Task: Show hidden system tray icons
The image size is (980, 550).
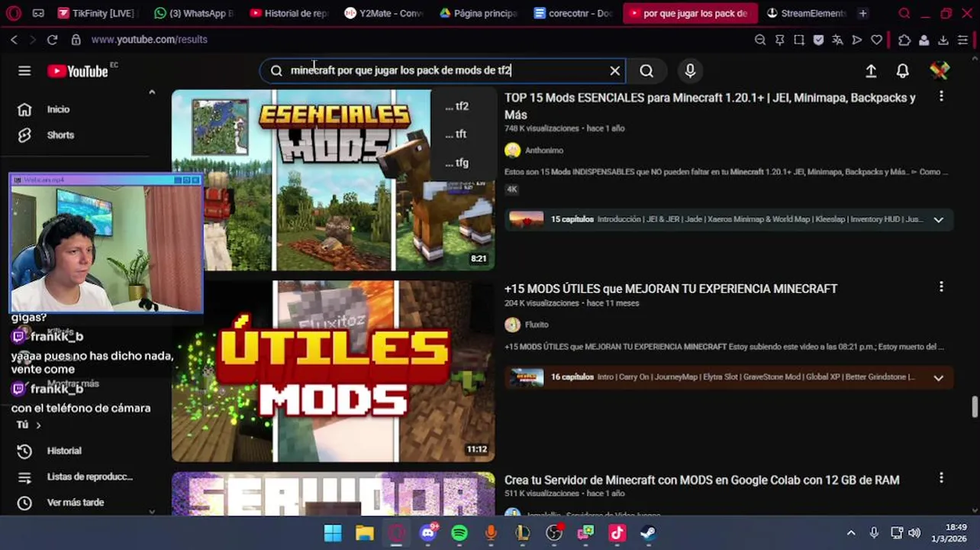Action: [x=851, y=533]
